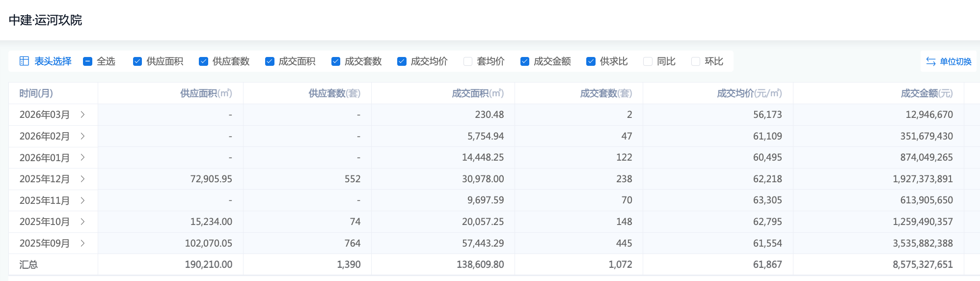Check the 同比 option
Image resolution: width=980 pixels, height=281 pixels.
pyautogui.click(x=648, y=61)
